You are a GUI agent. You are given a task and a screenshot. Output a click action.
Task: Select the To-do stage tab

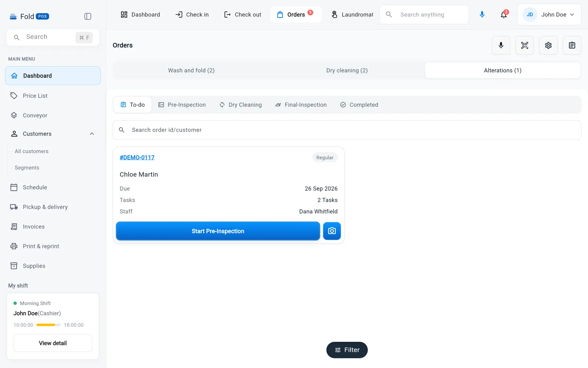coord(133,105)
